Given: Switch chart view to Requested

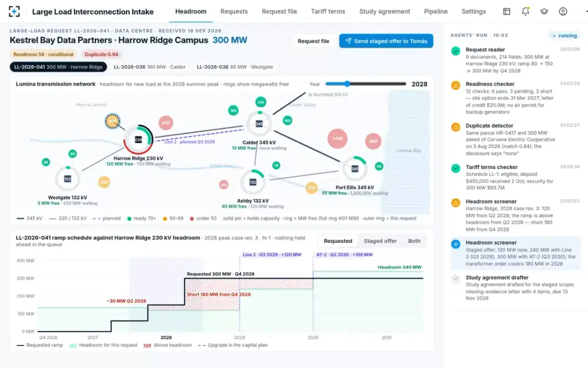Looking at the screenshot, I should click(338, 241).
